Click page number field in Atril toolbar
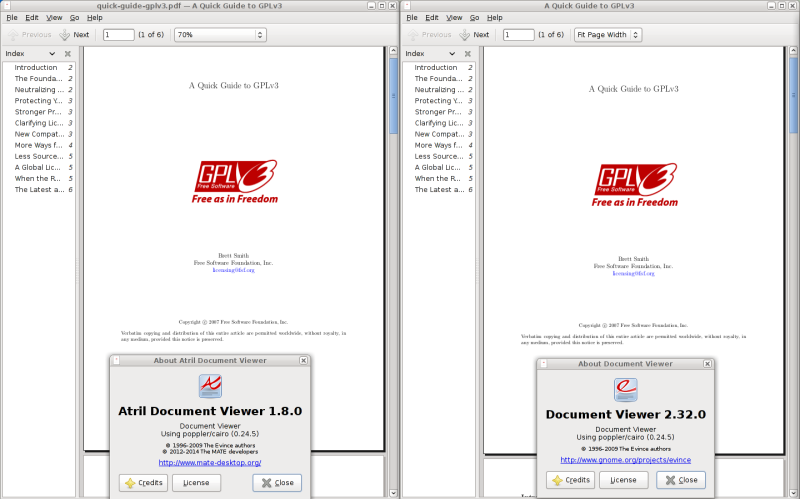 [x=118, y=35]
